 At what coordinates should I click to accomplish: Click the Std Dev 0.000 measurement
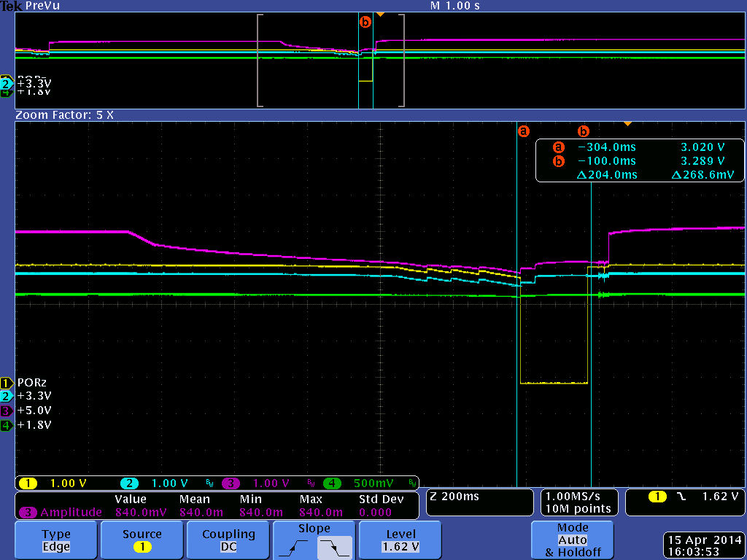click(375, 513)
